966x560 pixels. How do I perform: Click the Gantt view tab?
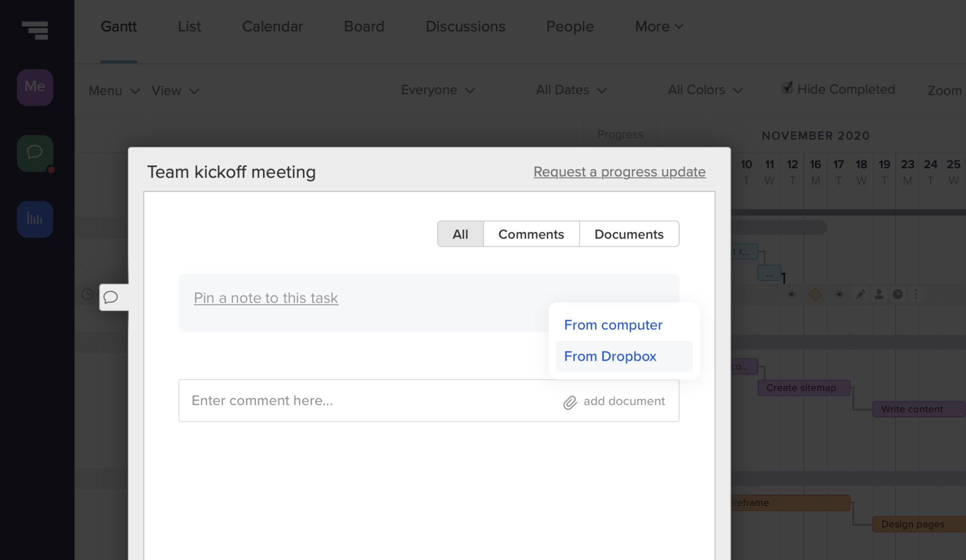(x=119, y=26)
